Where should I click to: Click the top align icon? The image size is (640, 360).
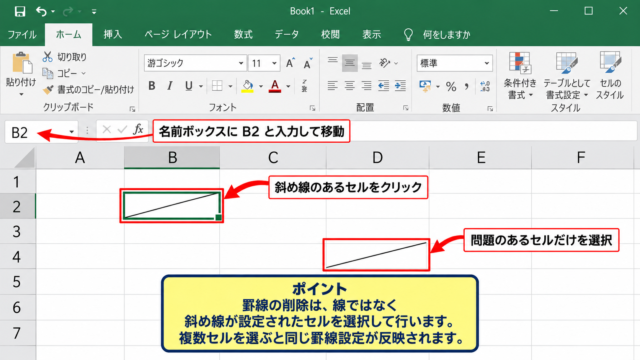(333, 62)
